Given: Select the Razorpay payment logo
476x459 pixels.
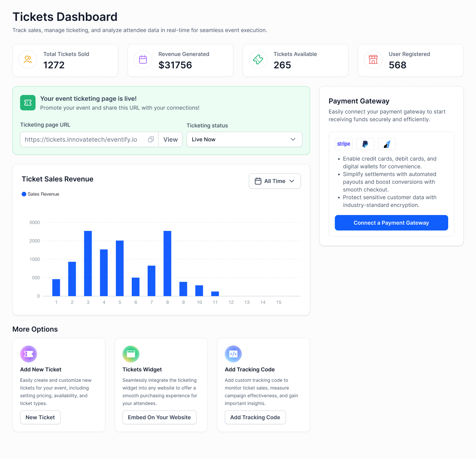Looking at the screenshot, I should (x=387, y=144).
